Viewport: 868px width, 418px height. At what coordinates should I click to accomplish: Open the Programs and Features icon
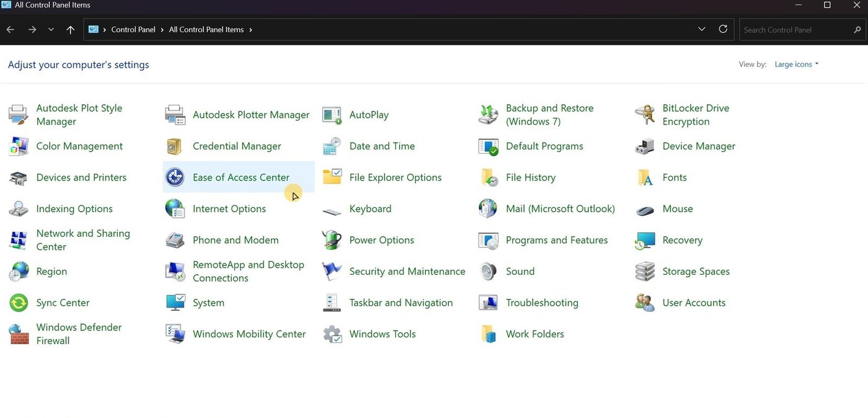coord(489,240)
